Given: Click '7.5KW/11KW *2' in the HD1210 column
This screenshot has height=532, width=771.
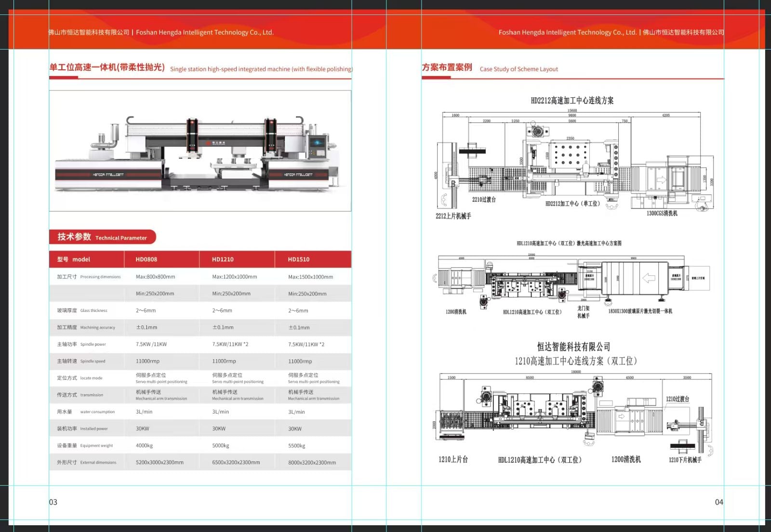Looking at the screenshot, I should pos(230,344).
